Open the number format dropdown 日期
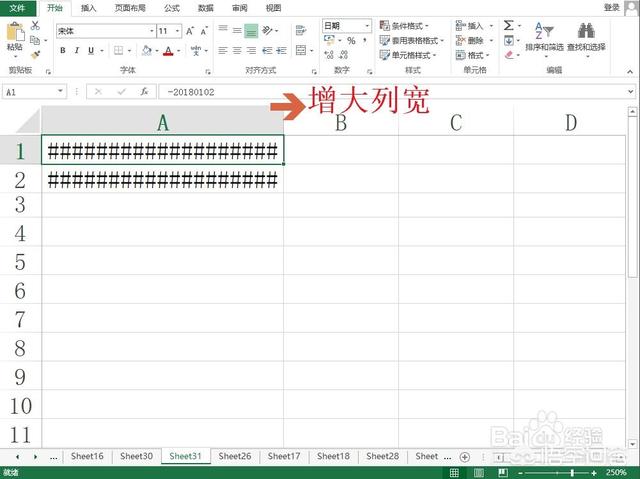 click(367, 26)
